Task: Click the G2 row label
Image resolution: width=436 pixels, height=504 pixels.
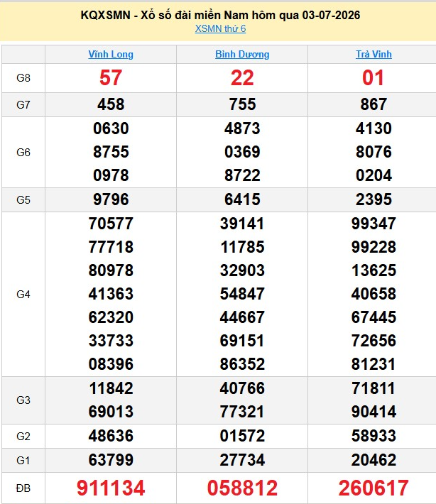Action: (x=23, y=437)
